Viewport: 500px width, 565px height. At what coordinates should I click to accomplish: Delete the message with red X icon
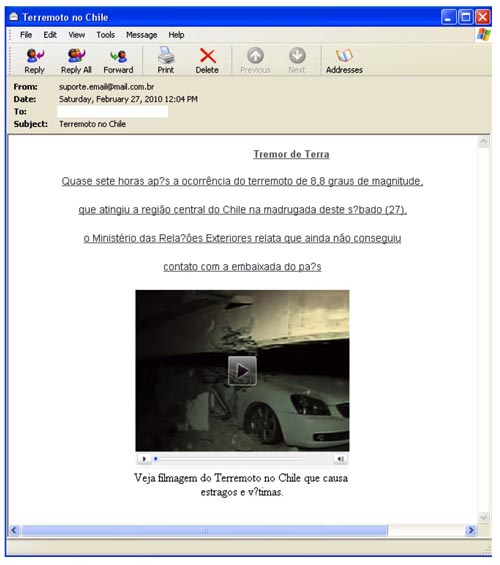pyautogui.click(x=207, y=61)
